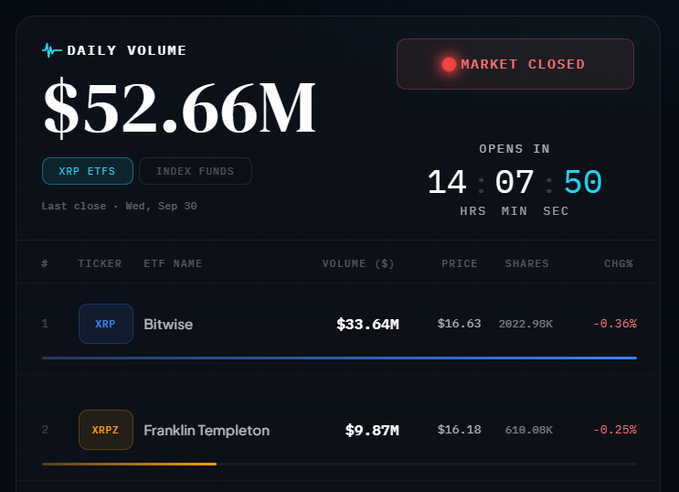This screenshot has width=679, height=492.
Task: Click the -0.25% change value
Action: click(615, 430)
